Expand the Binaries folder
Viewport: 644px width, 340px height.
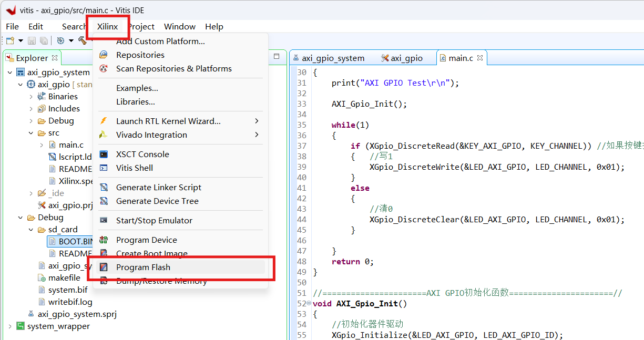[x=31, y=97]
